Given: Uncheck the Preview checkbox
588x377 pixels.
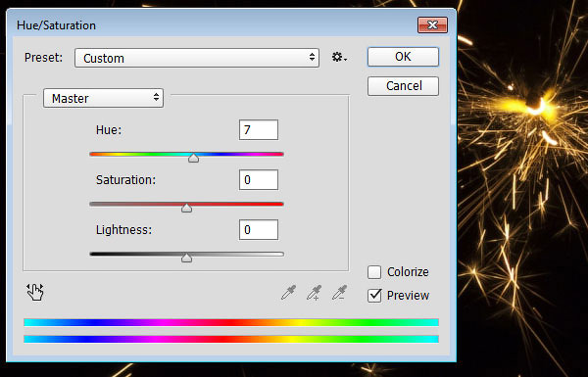Looking at the screenshot, I should pos(374,296).
